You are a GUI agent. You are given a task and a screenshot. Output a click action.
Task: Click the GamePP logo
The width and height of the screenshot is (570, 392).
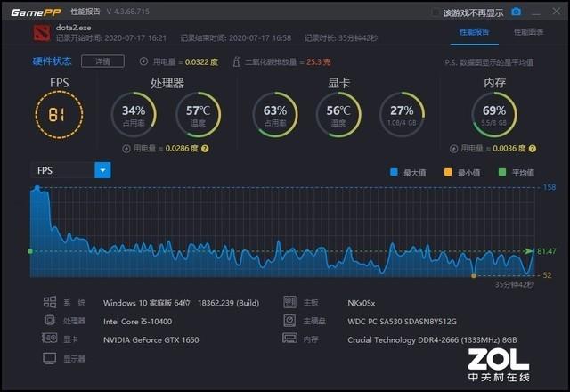click(36, 12)
